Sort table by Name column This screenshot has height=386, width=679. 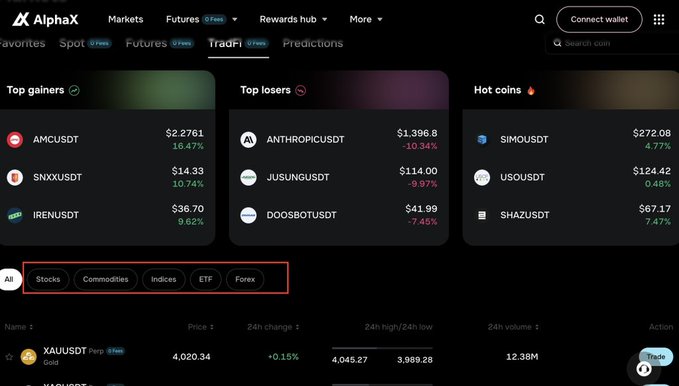click(19, 327)
